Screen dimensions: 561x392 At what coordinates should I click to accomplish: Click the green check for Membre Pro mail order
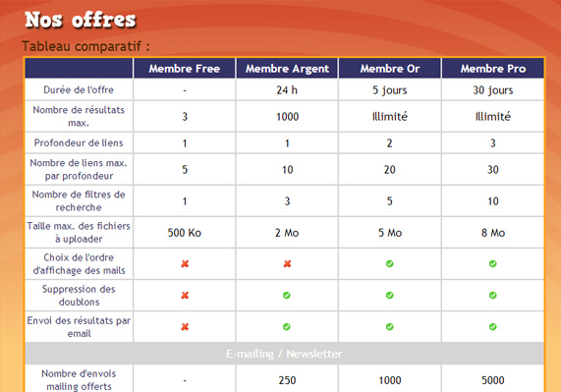(492, 263)
